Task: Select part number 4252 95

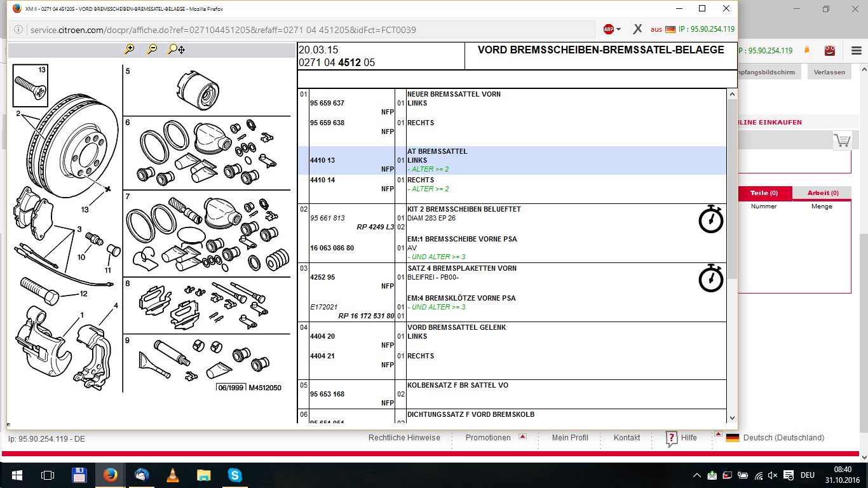Action: pos(322,278)
